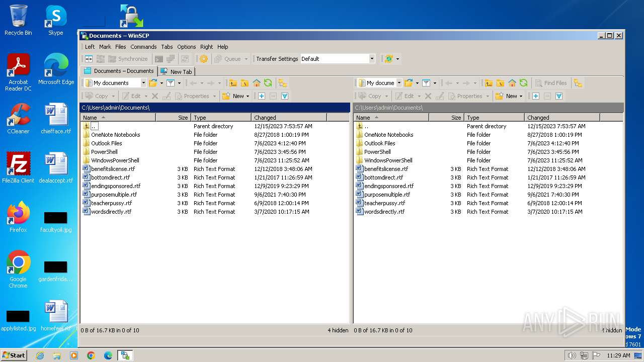Select PowerShell folder in right panel

point(377,152)
